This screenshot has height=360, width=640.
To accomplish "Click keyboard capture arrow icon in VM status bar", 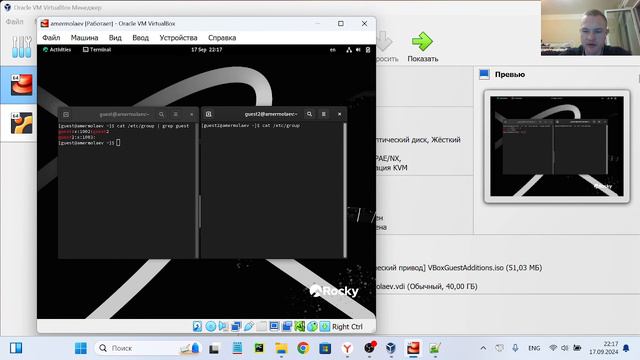I will point(325,327).
